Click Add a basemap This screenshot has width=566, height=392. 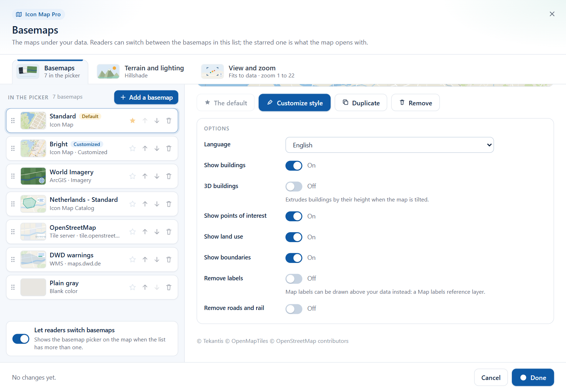[146, 97]
